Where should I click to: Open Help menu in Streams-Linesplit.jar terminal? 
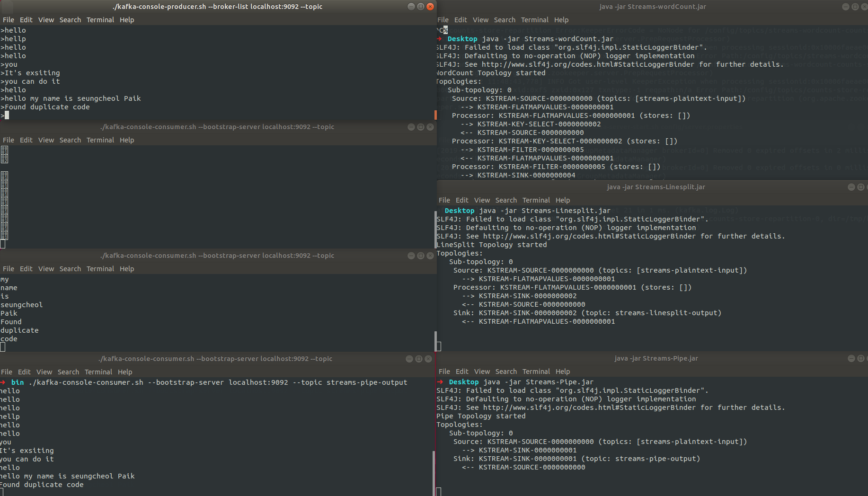tap(563, 200)
